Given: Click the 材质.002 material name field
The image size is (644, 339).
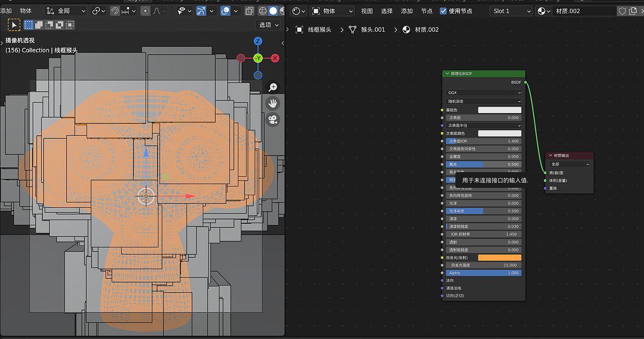Looking at the screenshot, I should pos(585,11).
